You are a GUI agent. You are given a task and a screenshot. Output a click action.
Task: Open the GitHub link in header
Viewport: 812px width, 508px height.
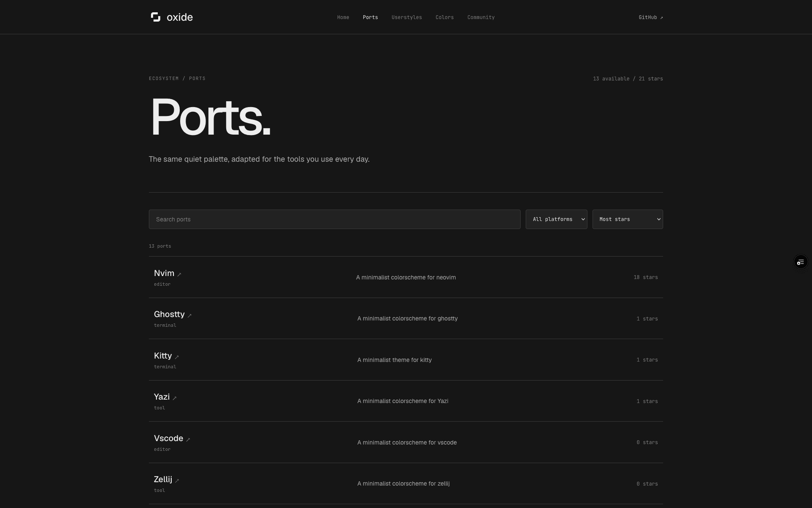pyautogui.click(x=650, y=17)
